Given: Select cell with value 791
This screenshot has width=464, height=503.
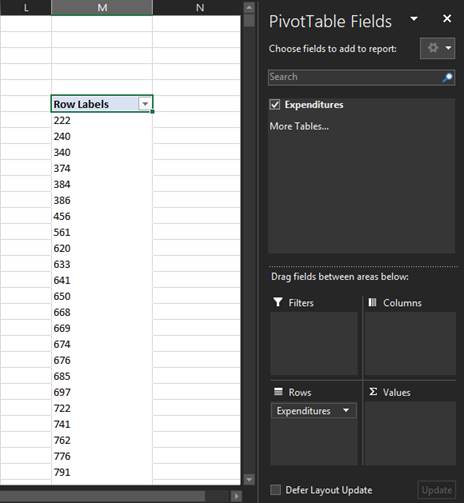Looking at the screenshot, I should (102, 472).
